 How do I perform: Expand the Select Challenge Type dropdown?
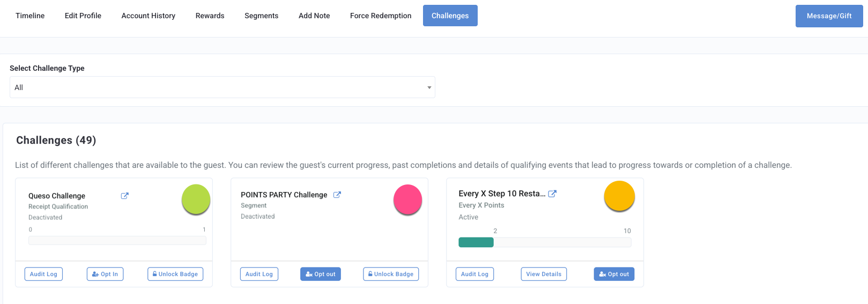point(222,87)
